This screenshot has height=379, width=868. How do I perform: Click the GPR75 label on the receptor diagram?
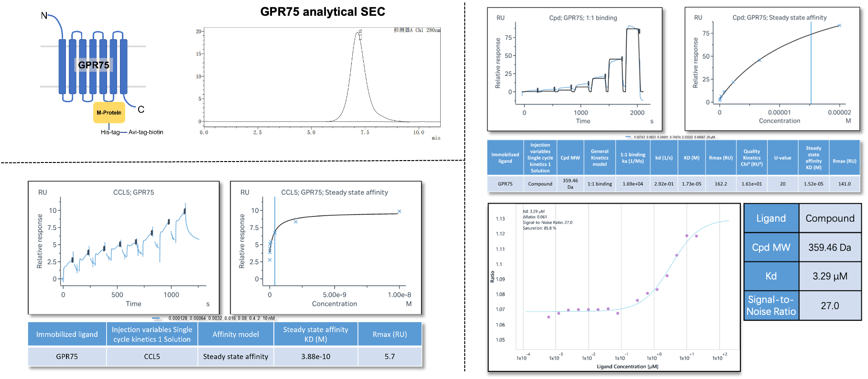point(94,65)
